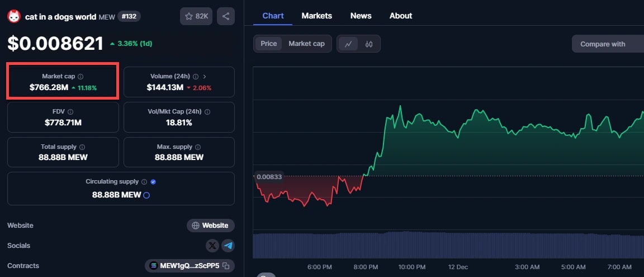Click the FDV info icon

(x=70, y=112)
